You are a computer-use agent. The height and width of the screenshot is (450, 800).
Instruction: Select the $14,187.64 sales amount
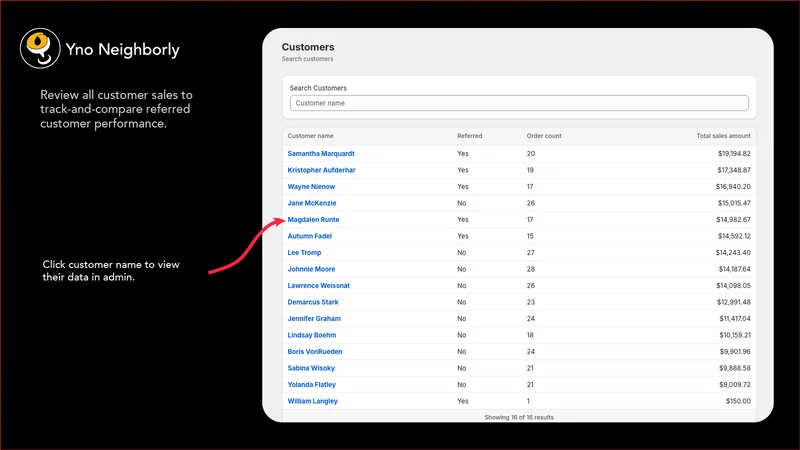click(x=734, y=269)
